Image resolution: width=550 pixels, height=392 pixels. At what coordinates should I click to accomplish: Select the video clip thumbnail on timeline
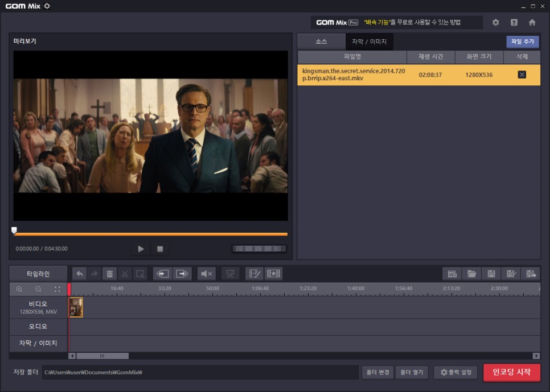click(x=76, y=307)
